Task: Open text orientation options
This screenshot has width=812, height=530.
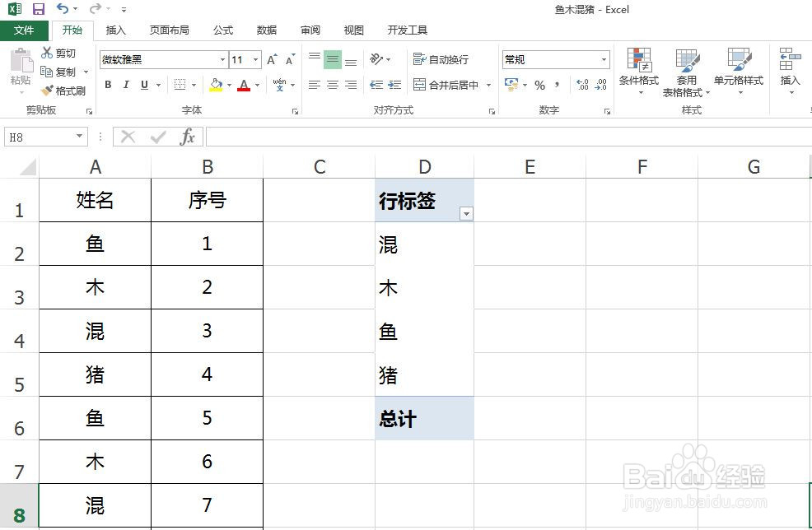Action: tap(380, 59)
